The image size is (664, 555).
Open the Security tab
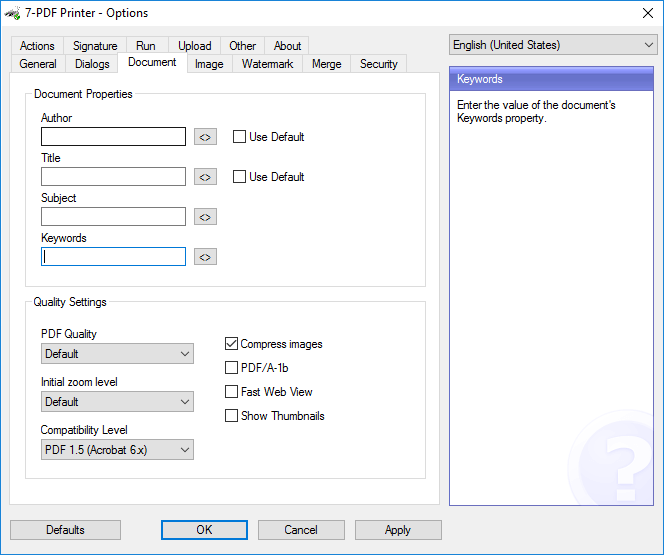coord(378,64)
